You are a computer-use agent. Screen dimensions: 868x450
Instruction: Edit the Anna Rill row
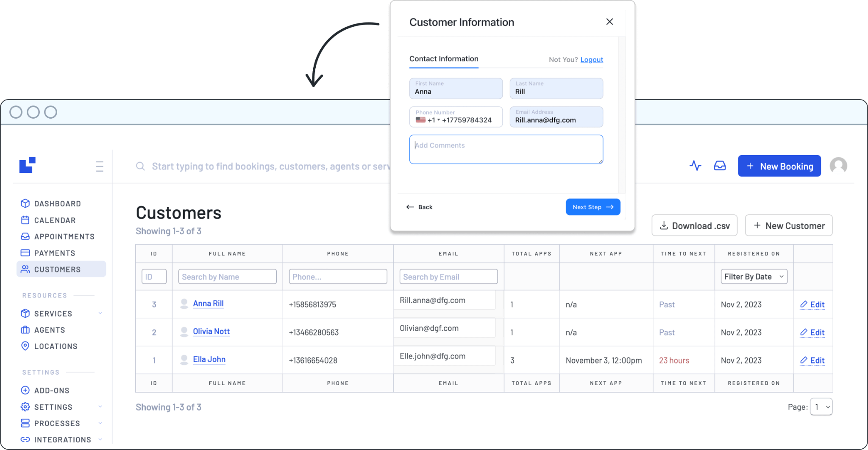click(x=812, y=304)
